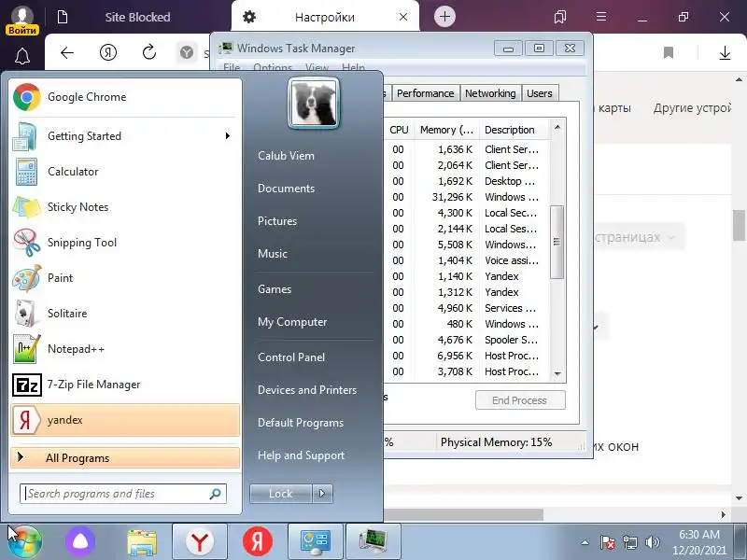Click the Lock button
The image size is (747, 560).
coord(281,494)
